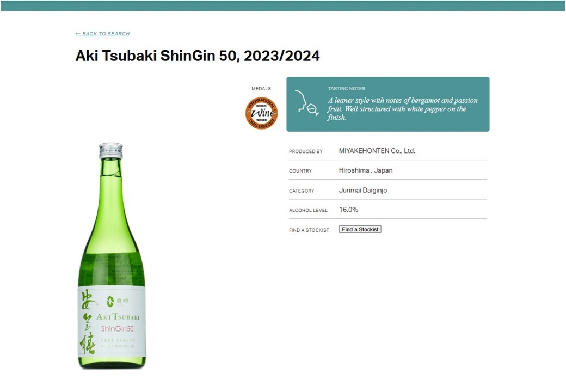
Task: Click the bronze Wine Challenge medal icon
Action: [261, 113]
